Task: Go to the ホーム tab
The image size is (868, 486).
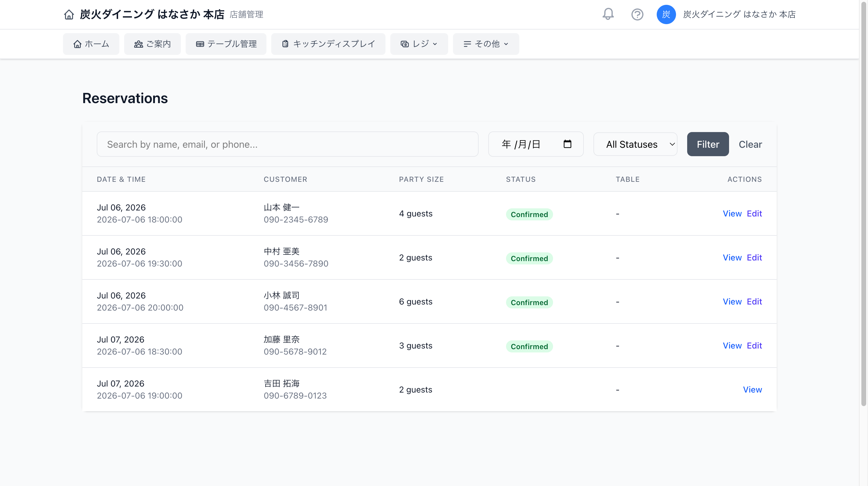Action: (91, 44)
